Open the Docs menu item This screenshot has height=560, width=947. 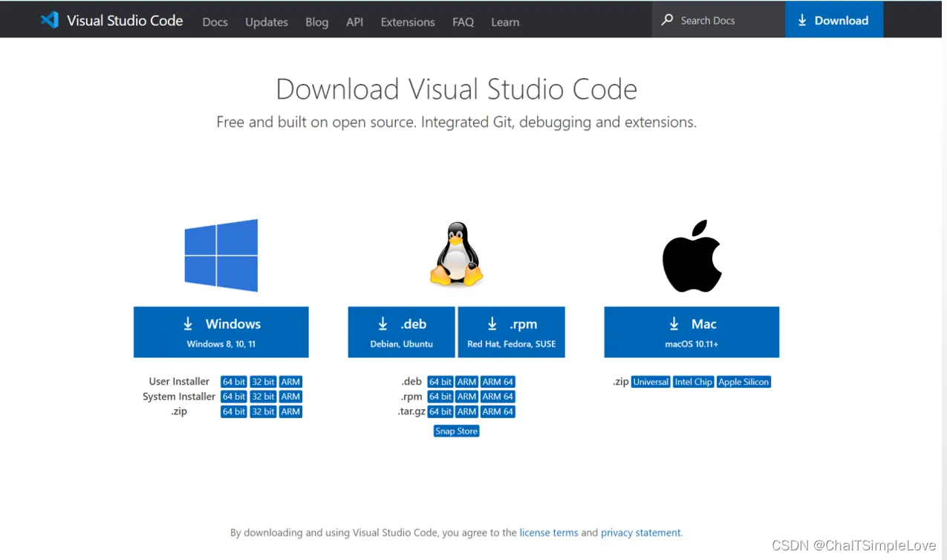coord(215,22)
